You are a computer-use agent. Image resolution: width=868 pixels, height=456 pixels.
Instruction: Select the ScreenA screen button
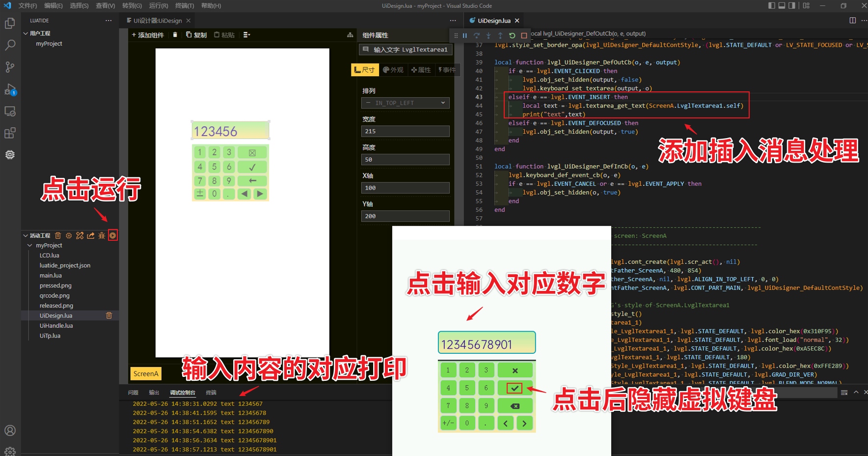145,373
